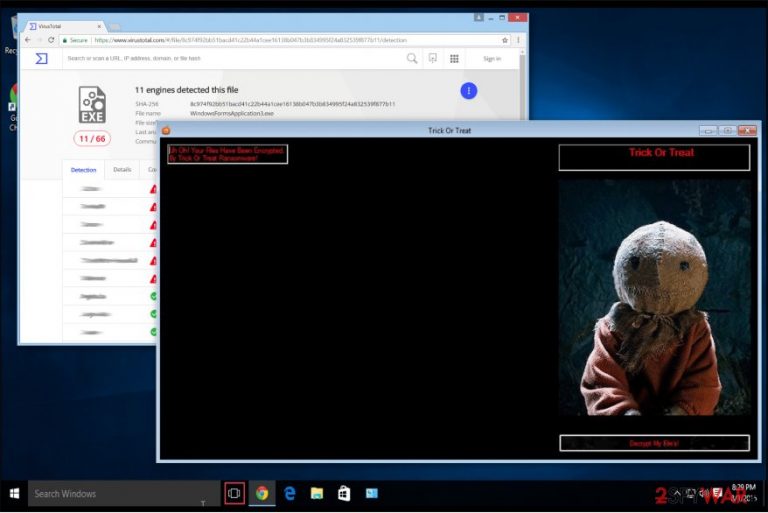Open Microsoft Edge from taskbar
The image size is (768, 513).
289,493
